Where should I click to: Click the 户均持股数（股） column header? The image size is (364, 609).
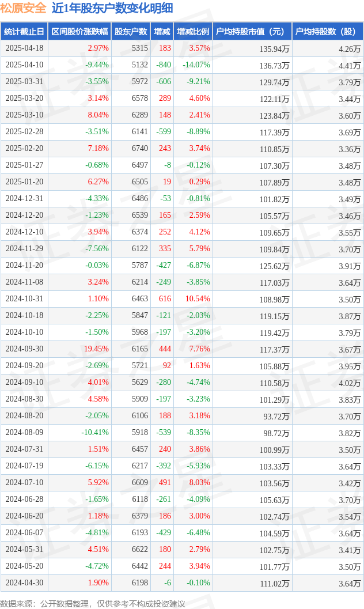(x=328, y=32)
